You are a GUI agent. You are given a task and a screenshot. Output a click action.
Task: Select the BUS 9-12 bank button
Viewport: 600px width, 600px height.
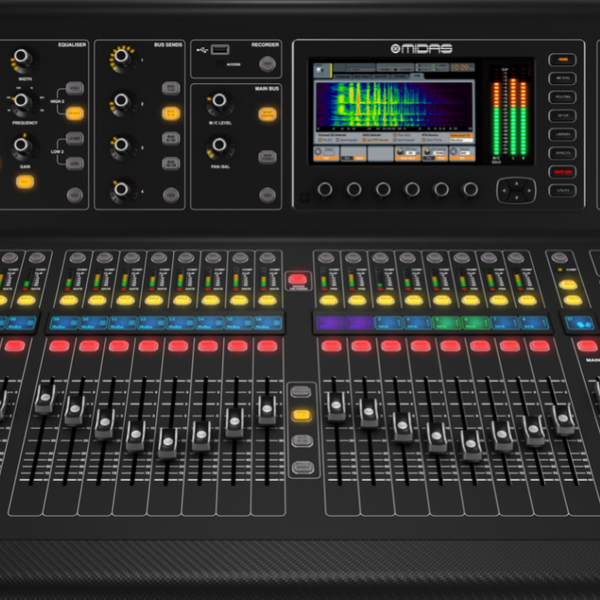pos(171,138)
